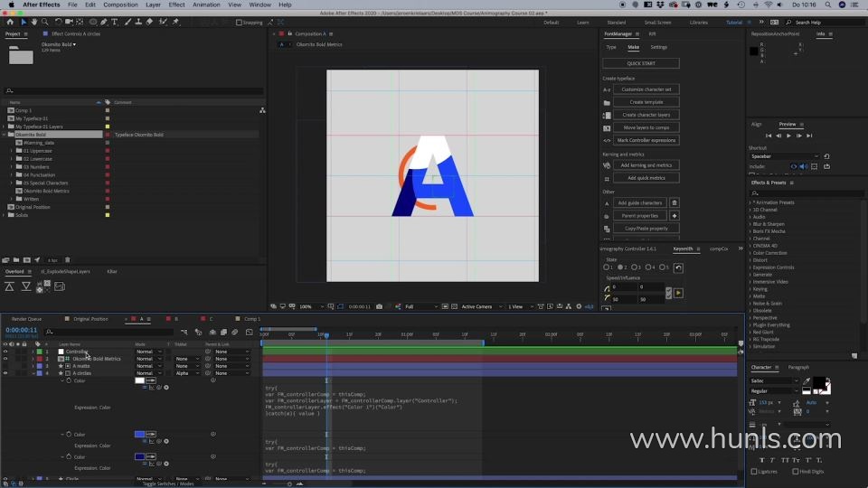This screenshot has height=488, width=868.
Task: Select the Hand tool in the toolbar
Action: pos(33,22)
